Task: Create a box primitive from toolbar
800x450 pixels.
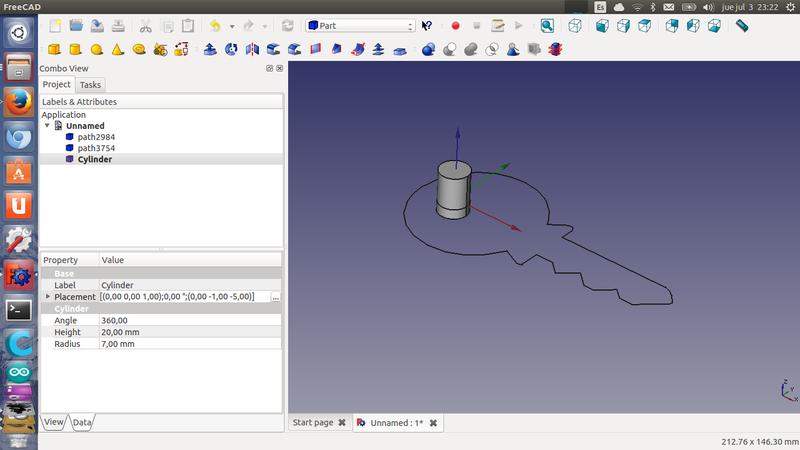Action: click(54, 48)
